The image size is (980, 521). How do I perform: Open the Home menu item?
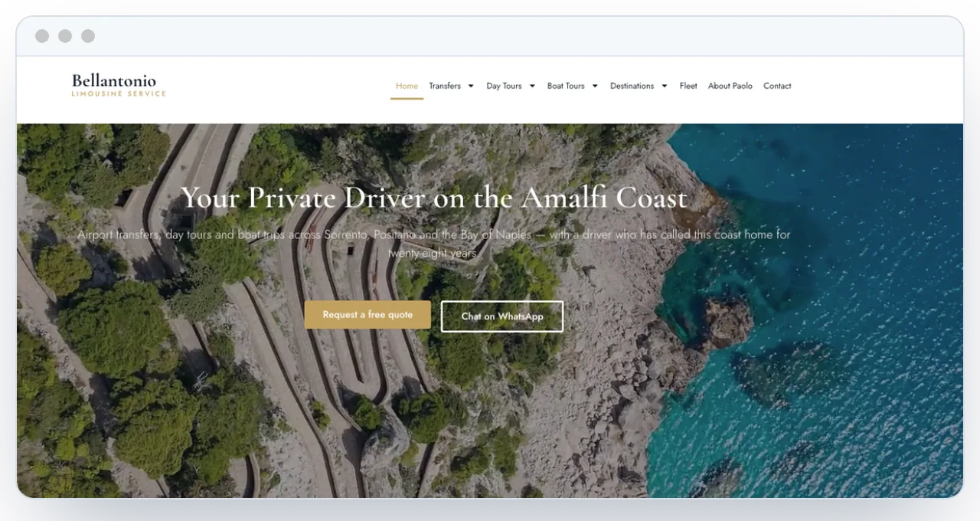407,86
